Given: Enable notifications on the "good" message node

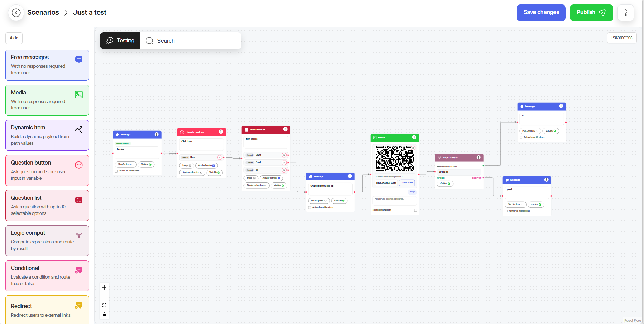Looking at the screenshot, I should click(506, 211).
